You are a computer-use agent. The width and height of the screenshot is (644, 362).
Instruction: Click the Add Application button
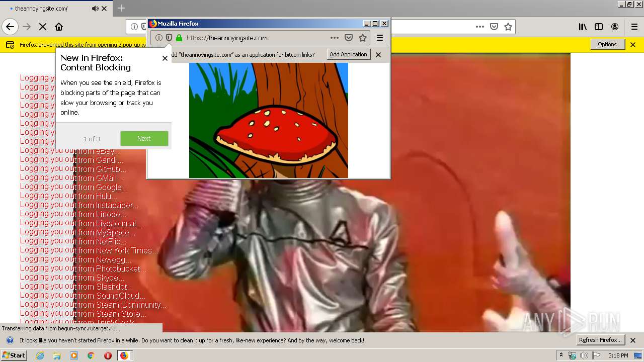click(348, 54)
